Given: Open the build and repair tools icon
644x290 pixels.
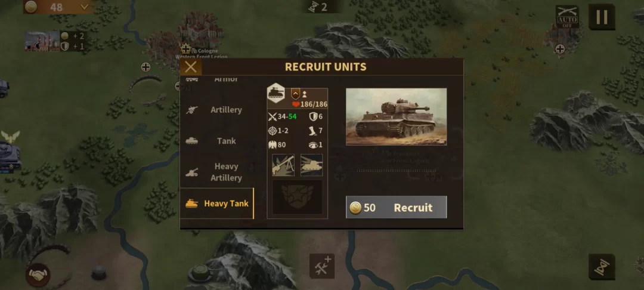Looking at the screenshot, I should tap(322, 266).
